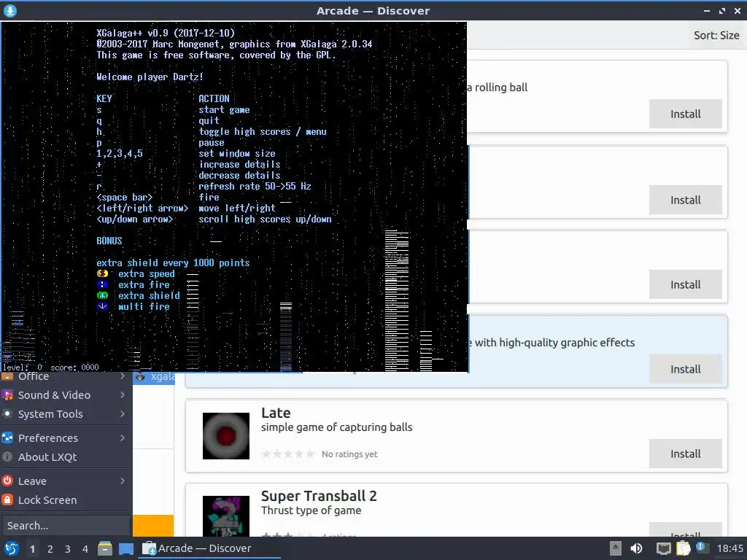Choose Lock Screen from the menu
Screen dimensions: 747x560
click(x=66, y=500)
